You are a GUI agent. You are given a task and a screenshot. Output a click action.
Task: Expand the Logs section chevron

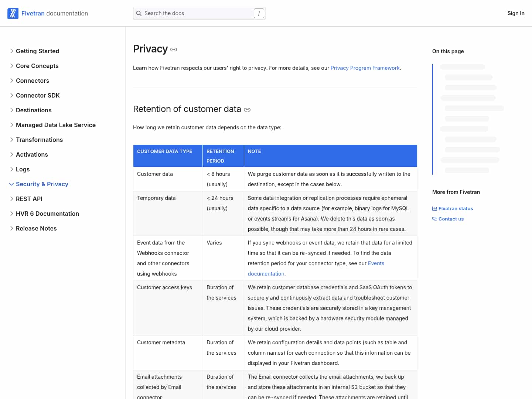pos(11,169)
